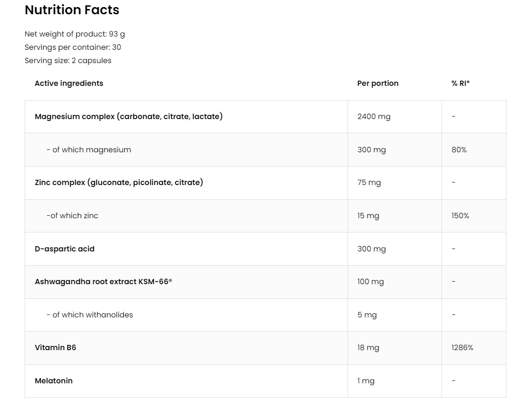532x408 pixels.
Task: Click the 80% RI value
Action: pyautogui.click(x=459, y=150)
